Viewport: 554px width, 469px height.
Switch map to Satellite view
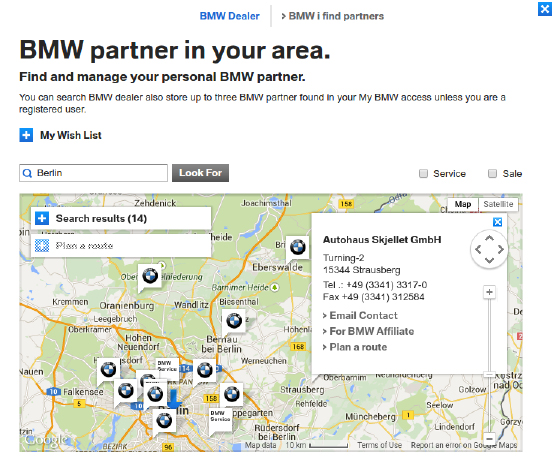coord(498,204)
